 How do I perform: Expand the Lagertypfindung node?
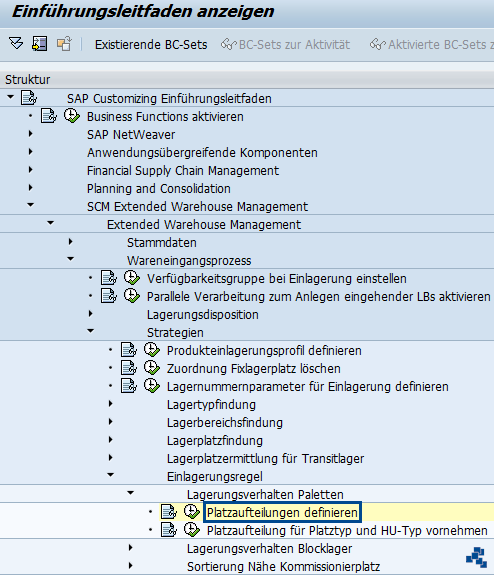click(x=110, y=404)
